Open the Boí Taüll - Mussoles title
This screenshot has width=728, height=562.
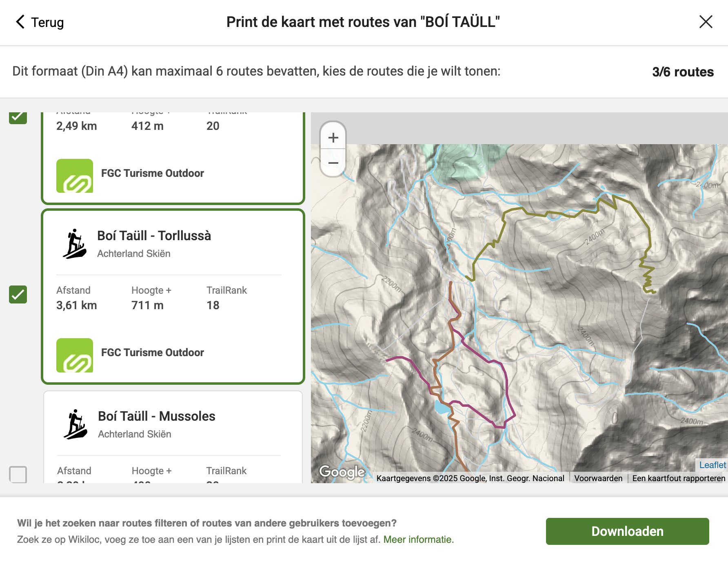coord(157,416)
